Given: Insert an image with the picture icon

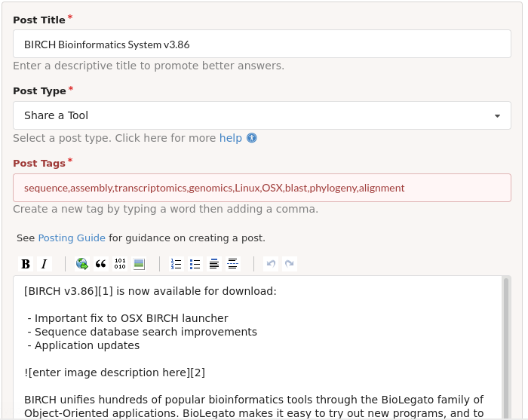Looking at the screenshot, I should click(x=139, y=264).
